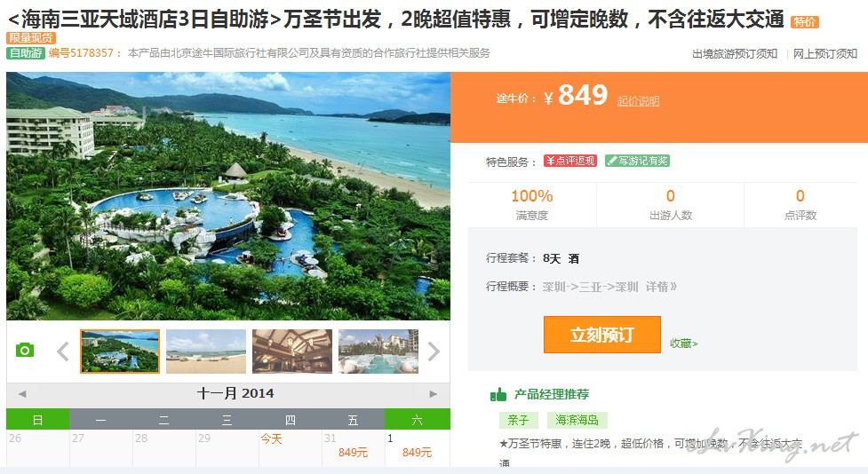Screen dimensions: 868x474
Task: Click the thumbs-up 产品经理推荐 icon
Action: coord(498,394)
